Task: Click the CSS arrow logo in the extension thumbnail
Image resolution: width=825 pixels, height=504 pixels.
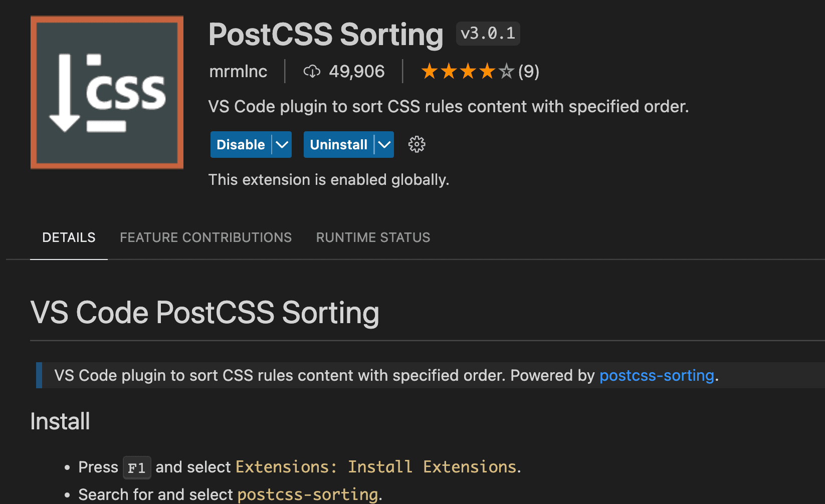Action: pos(65,93)
